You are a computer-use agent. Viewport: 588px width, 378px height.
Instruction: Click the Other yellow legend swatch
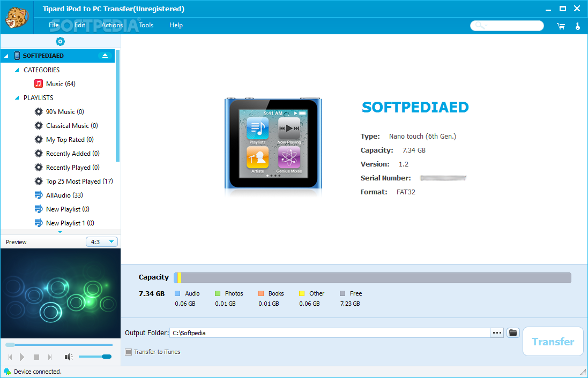pos(301,293)
